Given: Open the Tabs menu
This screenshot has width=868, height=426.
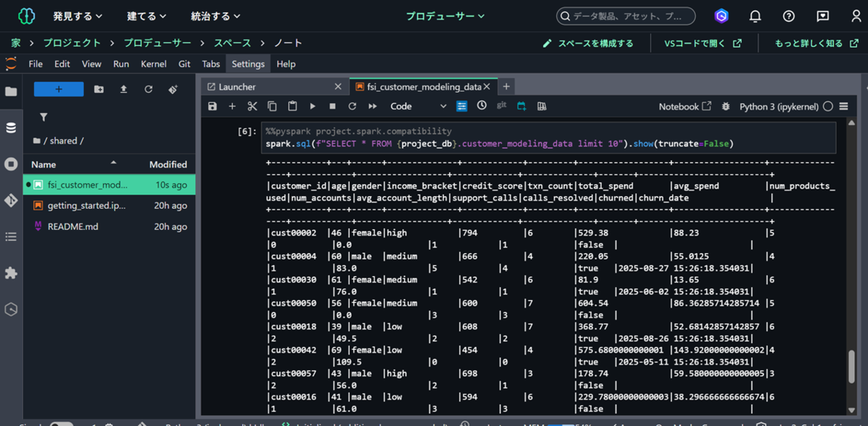Looking at the screenshot, I should point(210,64).
